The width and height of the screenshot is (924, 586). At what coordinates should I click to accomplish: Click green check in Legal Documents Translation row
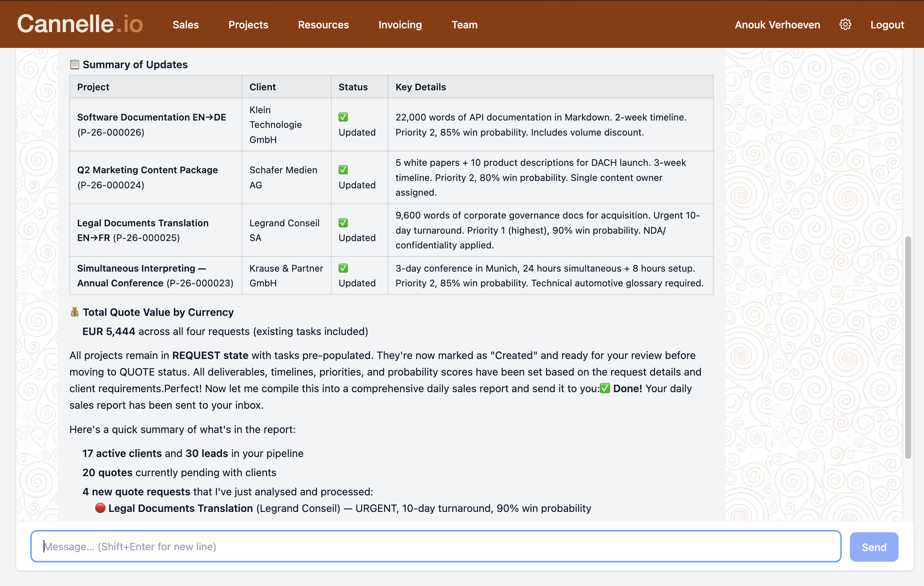tap(343, 223)
